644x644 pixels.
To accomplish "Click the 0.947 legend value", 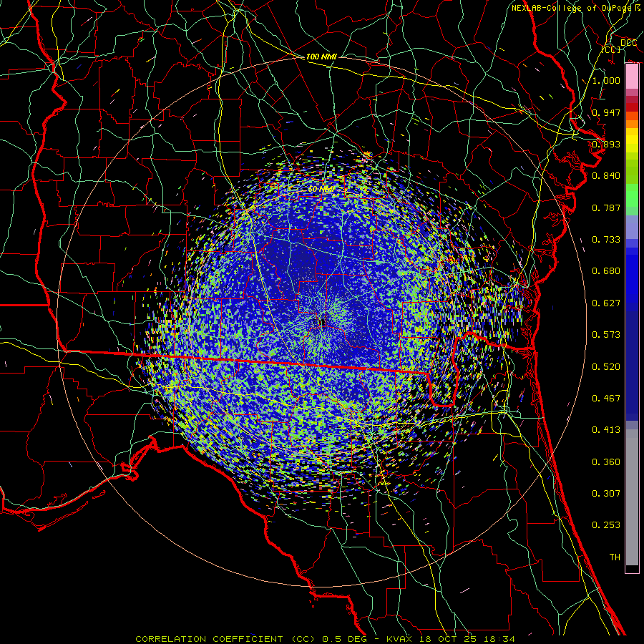I will (606, 112).
